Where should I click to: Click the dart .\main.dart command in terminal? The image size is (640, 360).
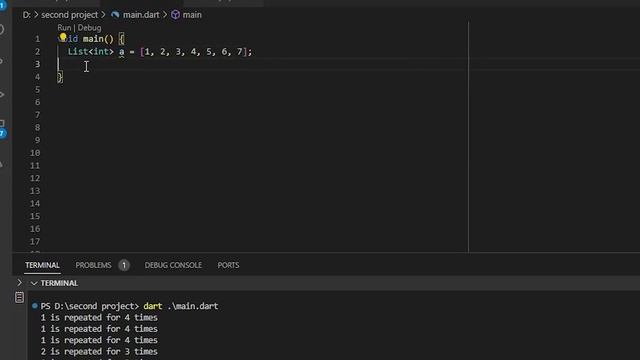coord(180,306)
